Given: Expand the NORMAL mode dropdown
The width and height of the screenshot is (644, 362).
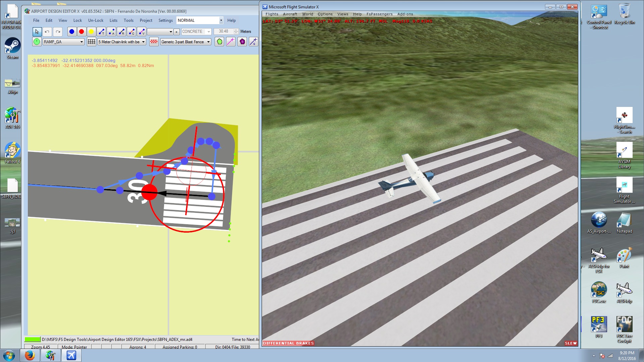Looking at the screenshot, I should click(221, 20).
